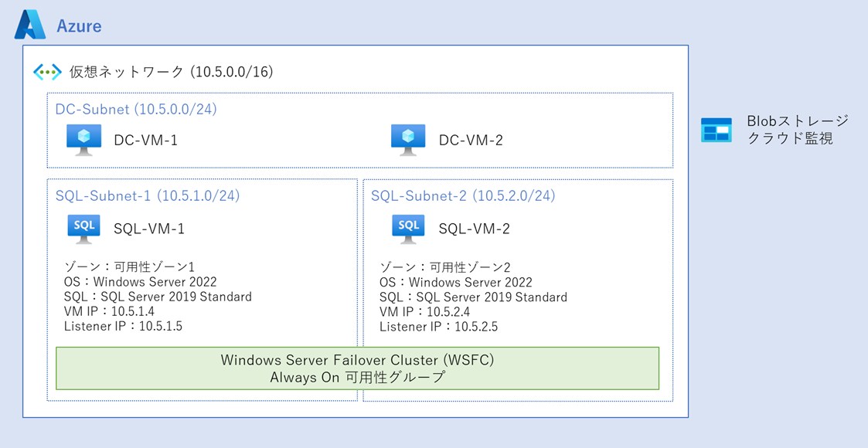Click Listener IP：10.5.1.5 text

[x=123, y=326]
